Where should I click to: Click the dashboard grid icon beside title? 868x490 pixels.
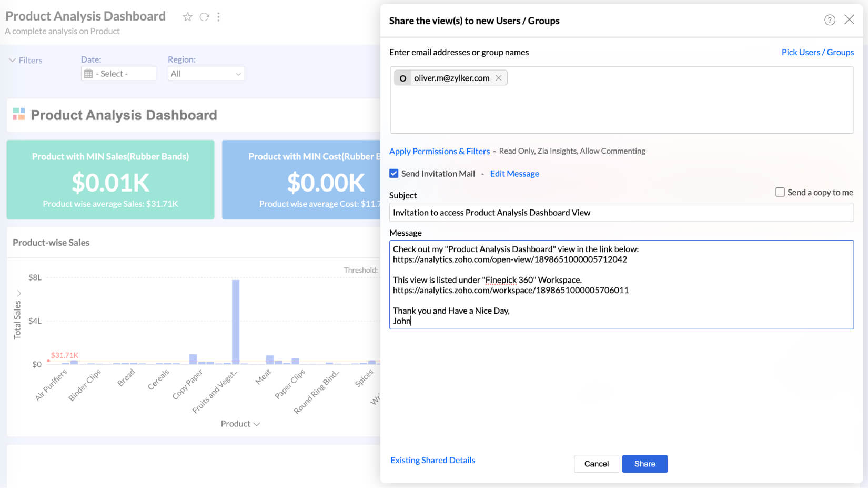[x=18, y=114]
